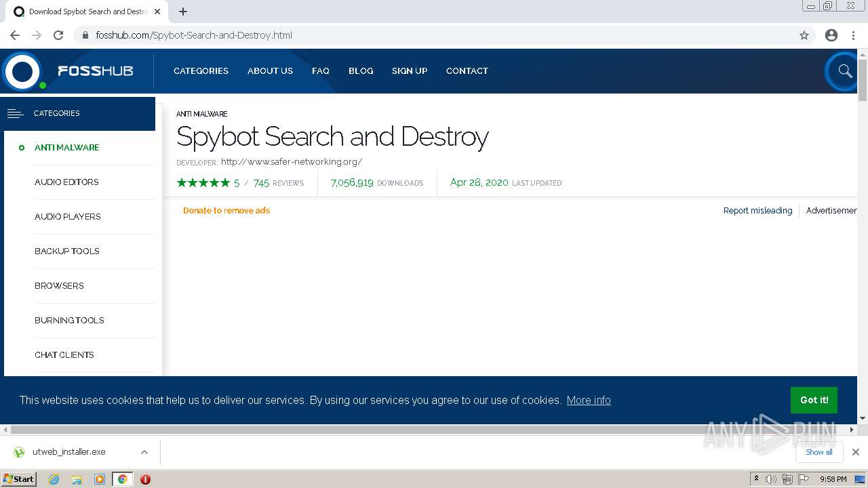The width and height of the screenshot is (868, 488).
Task: Select BURNING TOOLS category
Action: click(69, 321)
